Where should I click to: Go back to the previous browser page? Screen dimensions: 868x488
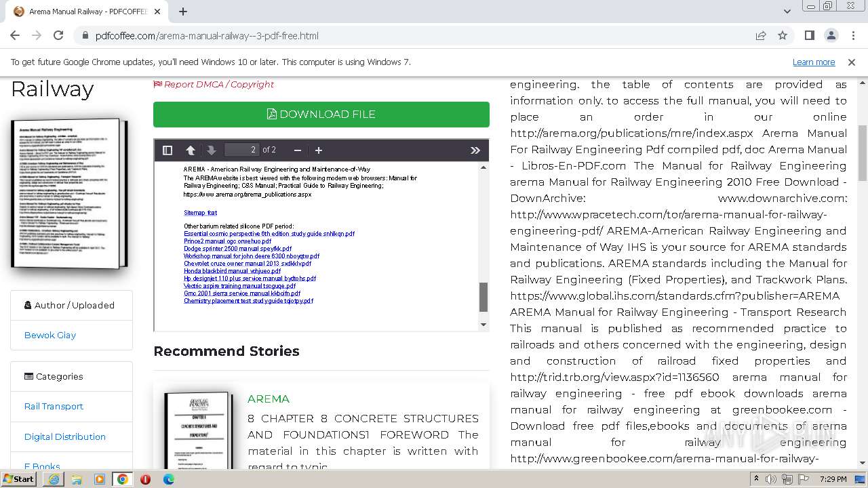coord(15,35)
